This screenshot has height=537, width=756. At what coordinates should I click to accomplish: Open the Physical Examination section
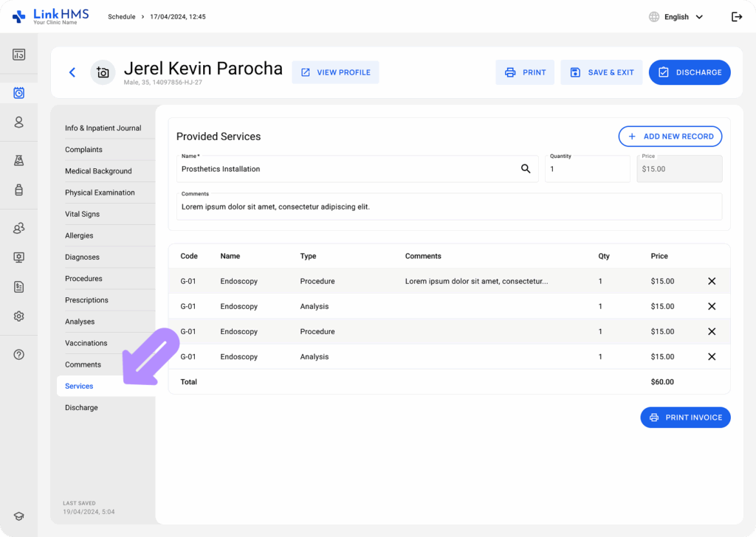[100, 193]
